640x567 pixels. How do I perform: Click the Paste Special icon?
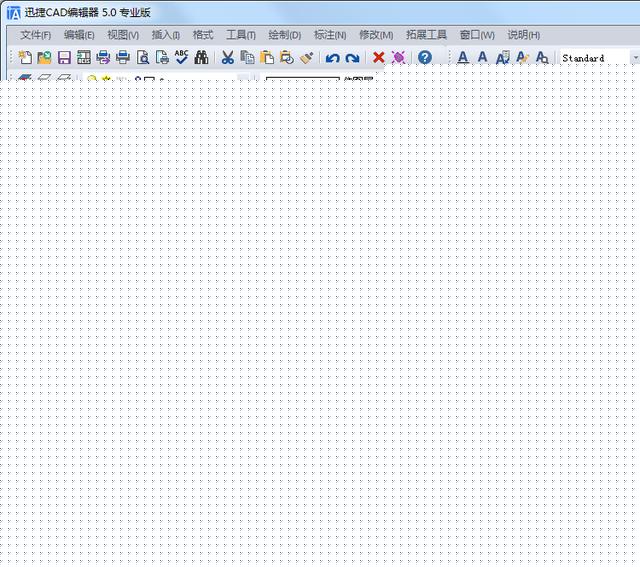(287, 57)
